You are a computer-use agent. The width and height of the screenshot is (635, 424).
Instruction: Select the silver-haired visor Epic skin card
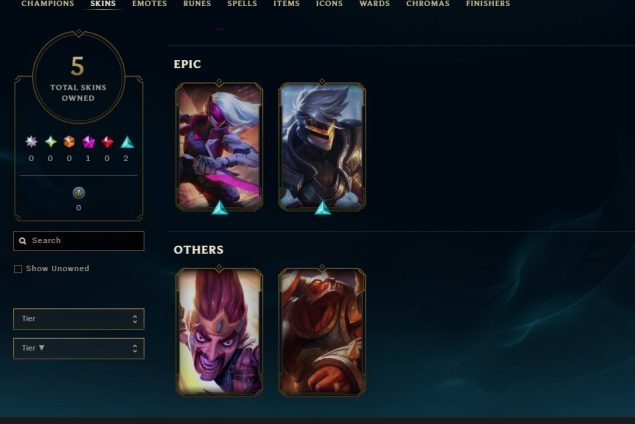322,147
